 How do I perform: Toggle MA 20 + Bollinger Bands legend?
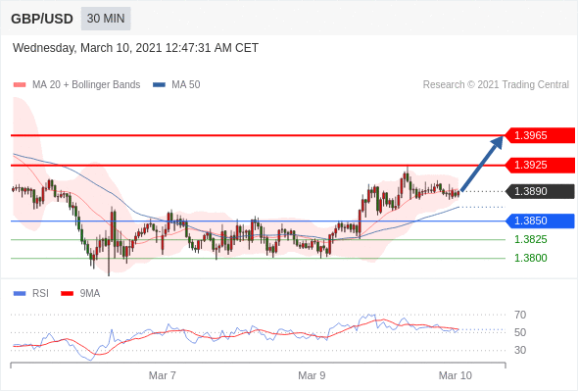tap(76, 85)
